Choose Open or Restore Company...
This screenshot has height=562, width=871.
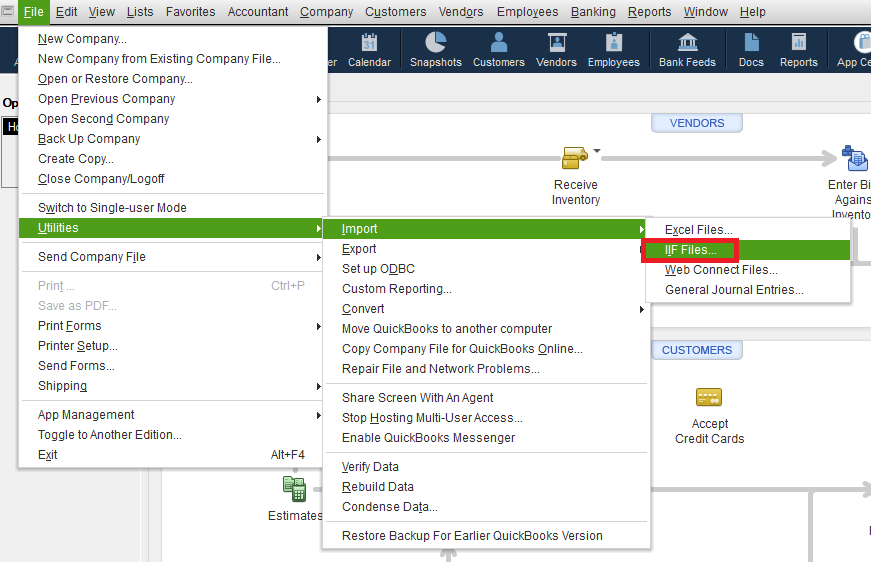(x=173, y=79)
